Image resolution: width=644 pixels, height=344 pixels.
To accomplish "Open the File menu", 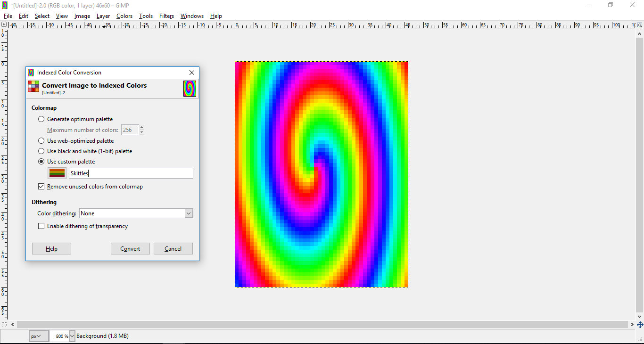I will [8, 16].
